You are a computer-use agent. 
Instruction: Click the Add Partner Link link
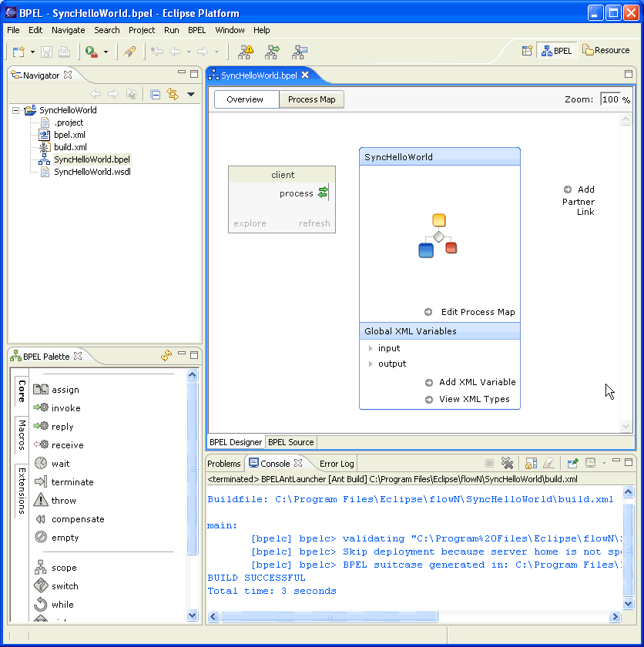(x=579, y=200)
